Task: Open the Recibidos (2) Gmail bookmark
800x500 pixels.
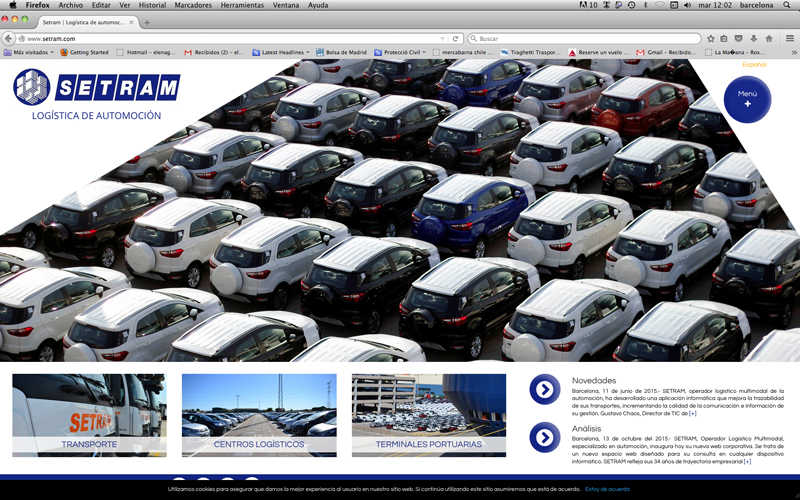Action: [213, 53]
